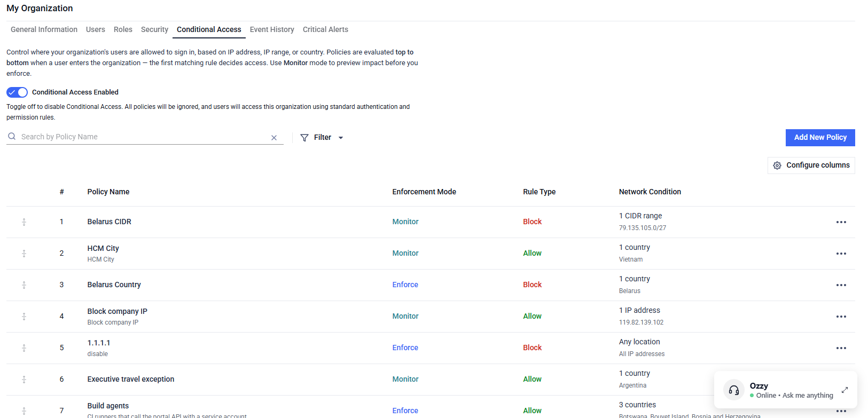The width and height of the screenshot is (868, 418).
Task: Click the Rule Type column header
Action: [x=539, y=192]
